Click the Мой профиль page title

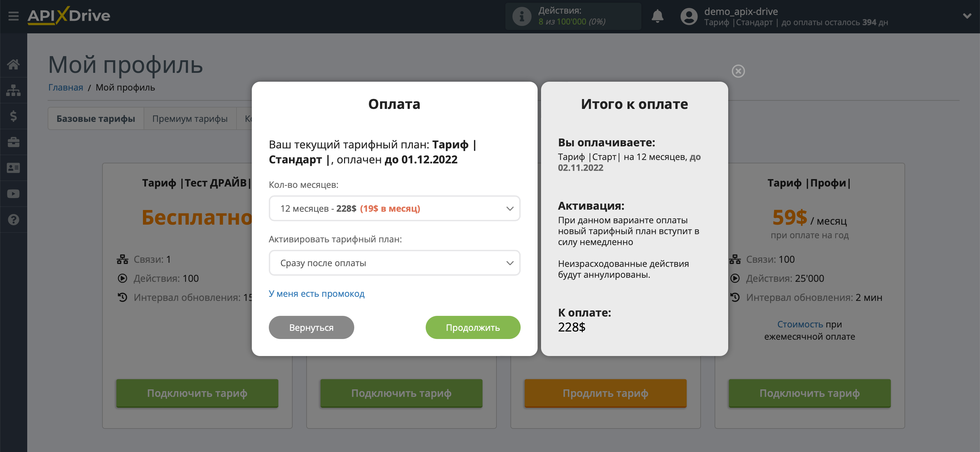click(126, 64)
